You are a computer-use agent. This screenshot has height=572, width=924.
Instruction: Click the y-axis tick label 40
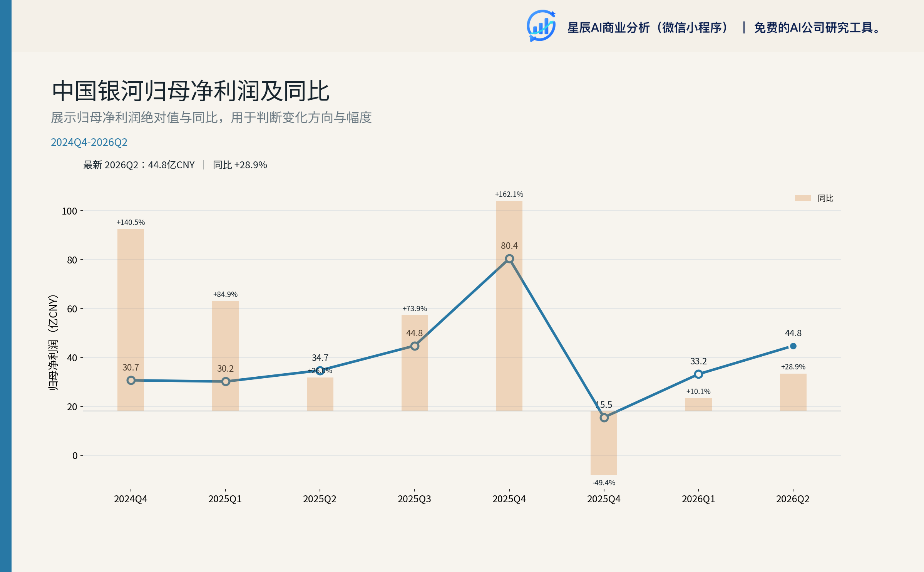[x=72, y=358]
